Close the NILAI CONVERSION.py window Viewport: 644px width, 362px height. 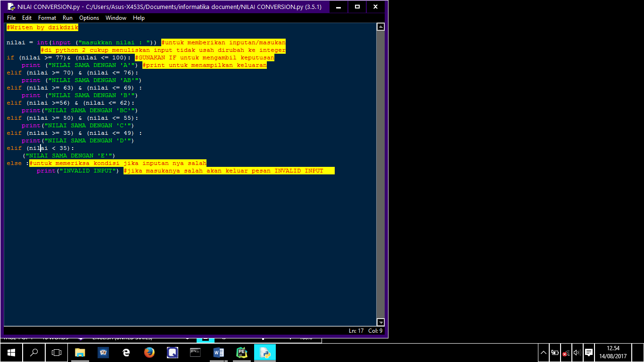pos(375,7)
